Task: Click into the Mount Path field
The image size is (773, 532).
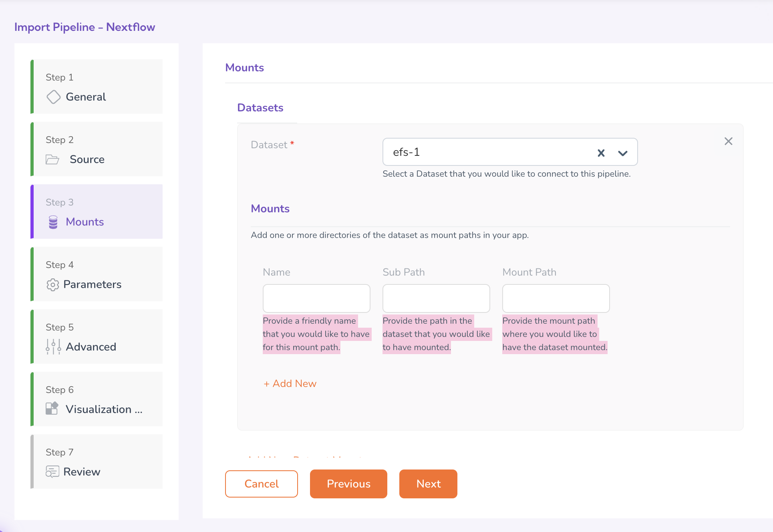Action: point(556,298)
